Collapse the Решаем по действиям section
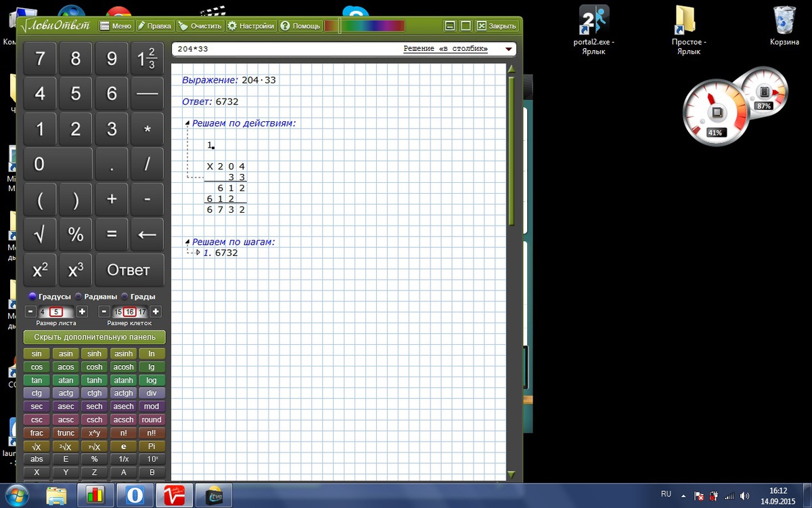 187,123
